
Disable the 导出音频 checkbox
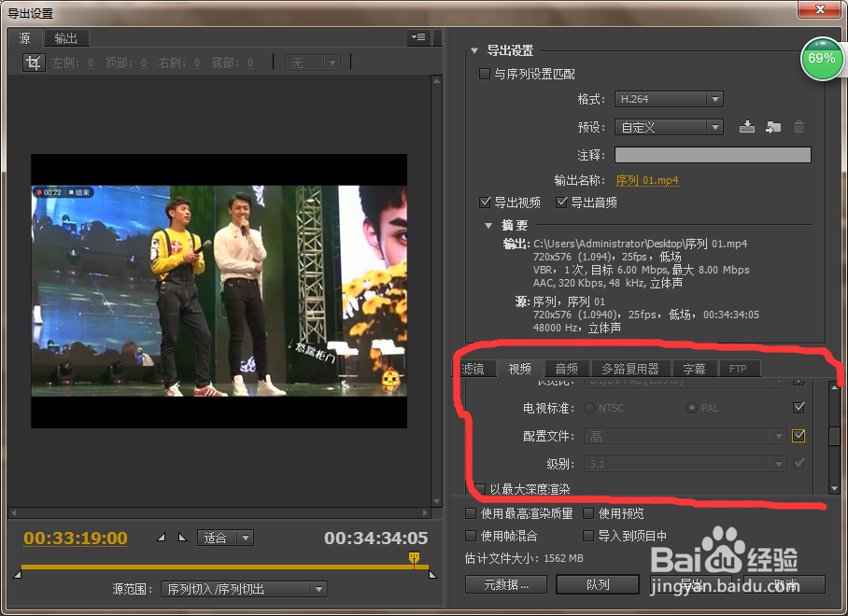pos(561,202)
